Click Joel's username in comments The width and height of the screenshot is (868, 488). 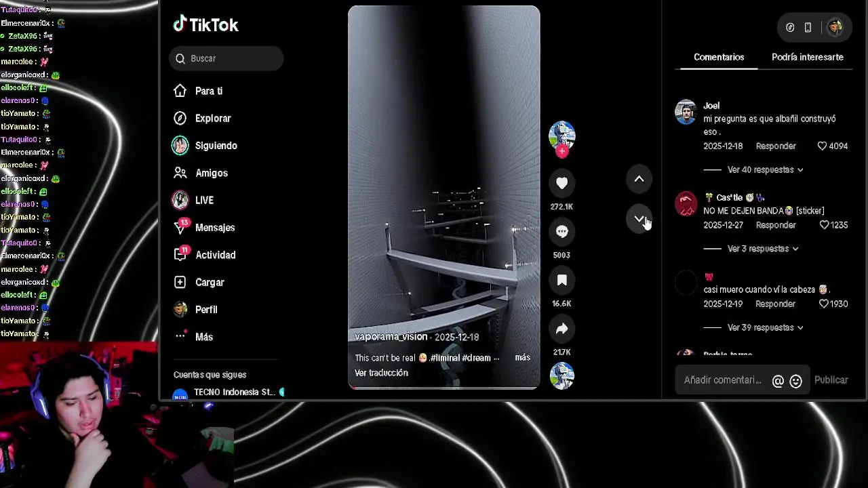click(711, 106)
